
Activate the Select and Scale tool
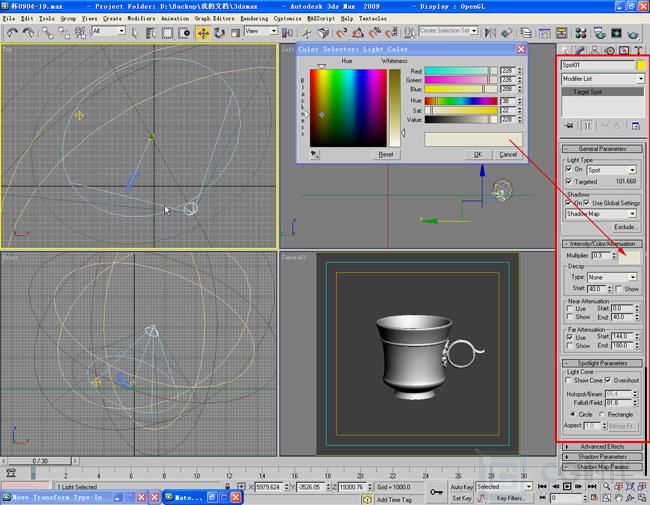pyautogui.click(x=235, y=33)
